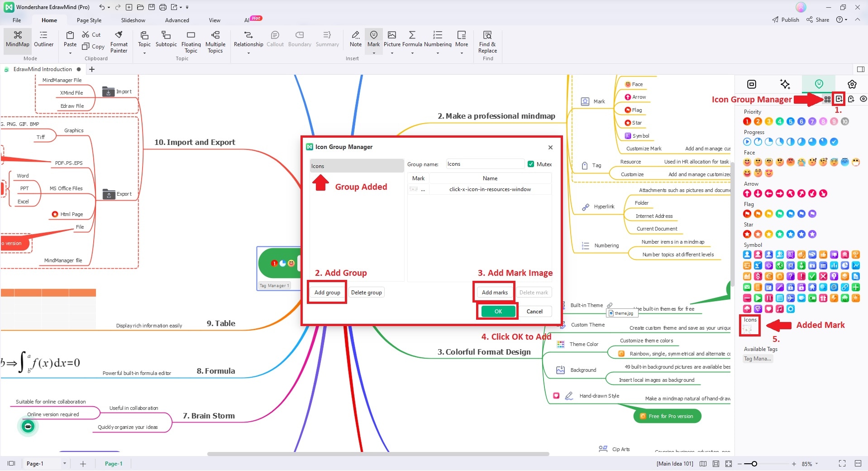Click the Publish button
The image size is (868, 471).
point(786,20)
